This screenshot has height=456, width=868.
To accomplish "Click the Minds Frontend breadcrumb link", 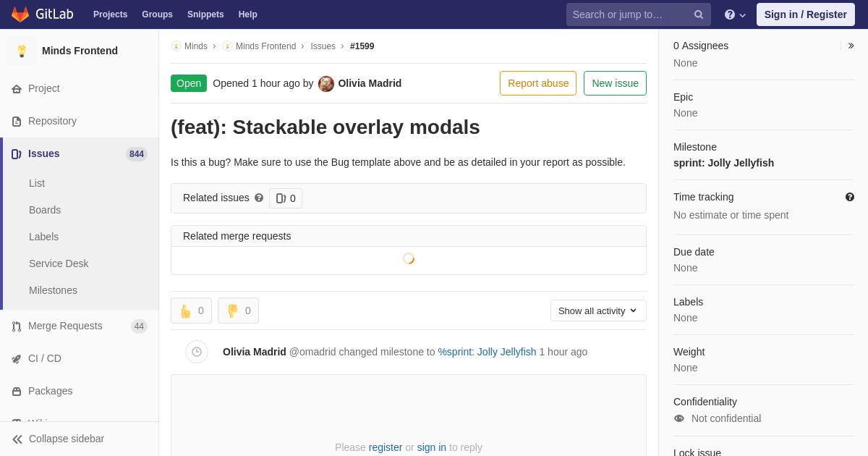I will 265,46.
